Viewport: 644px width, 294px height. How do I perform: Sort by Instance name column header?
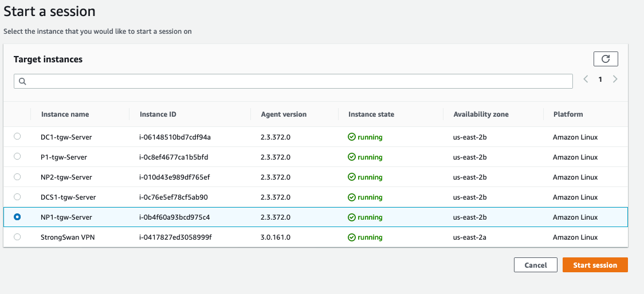click(65, 114)
